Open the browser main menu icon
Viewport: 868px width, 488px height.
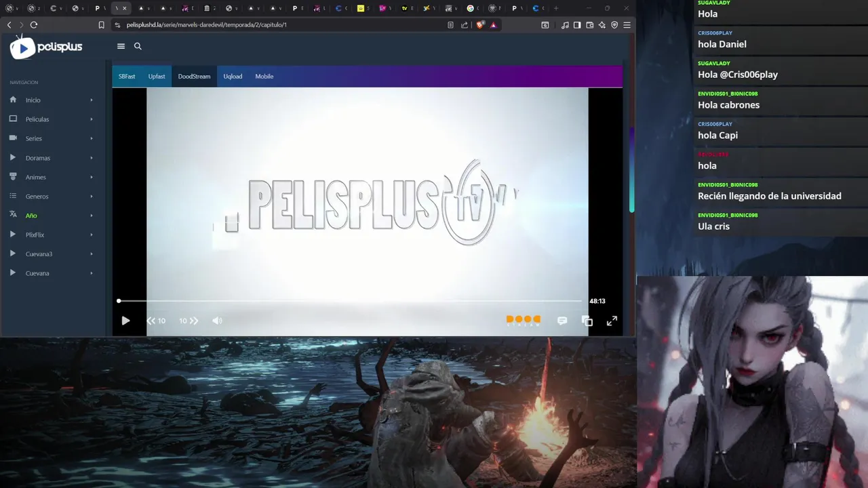tap(627, 25)
